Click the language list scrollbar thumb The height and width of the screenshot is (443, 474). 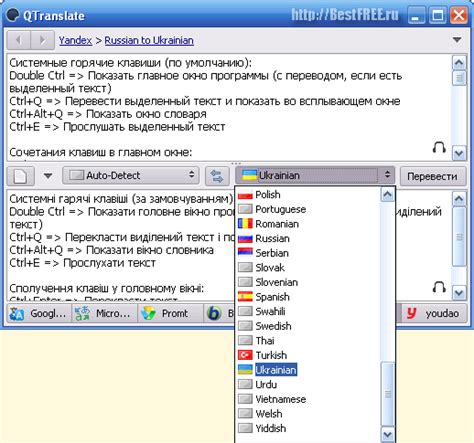[388, 394]
